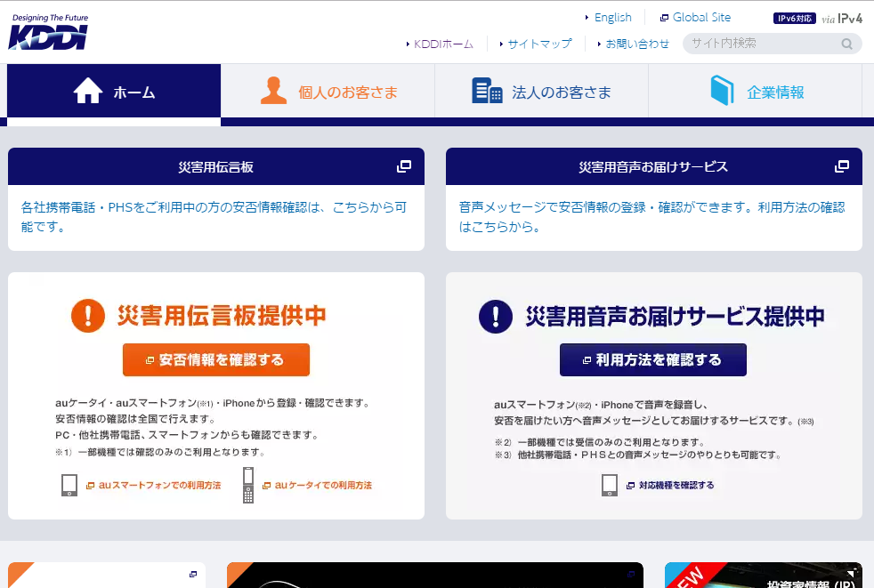The width and height of the screenshot is (874, 588).
Task: Open the KDDIホーム link
Action: click(443, 44)
